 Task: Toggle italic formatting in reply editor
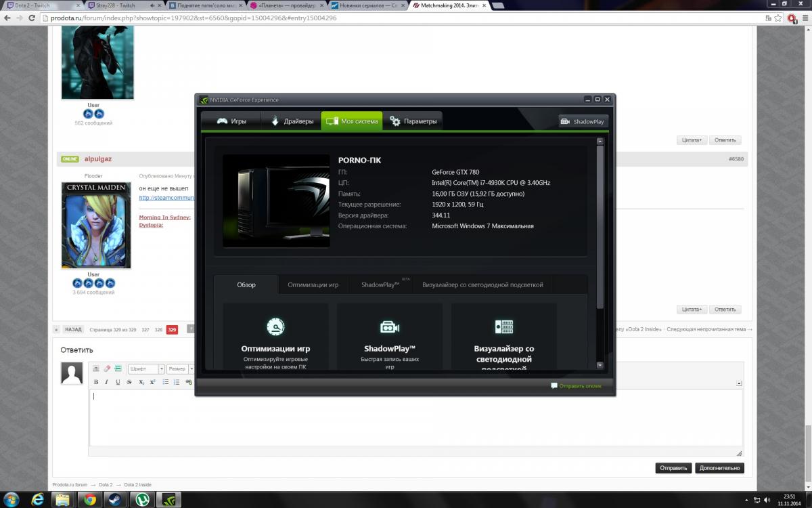click(x=106, y=382)
